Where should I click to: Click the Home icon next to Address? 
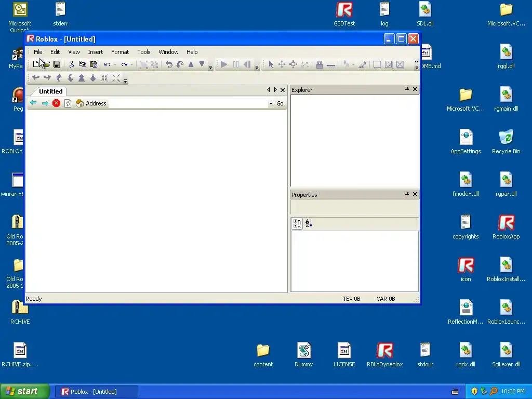pos(79,103)
